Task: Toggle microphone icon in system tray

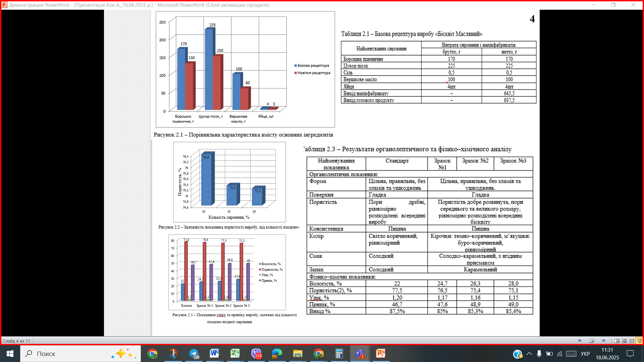Action: (539, 354)
